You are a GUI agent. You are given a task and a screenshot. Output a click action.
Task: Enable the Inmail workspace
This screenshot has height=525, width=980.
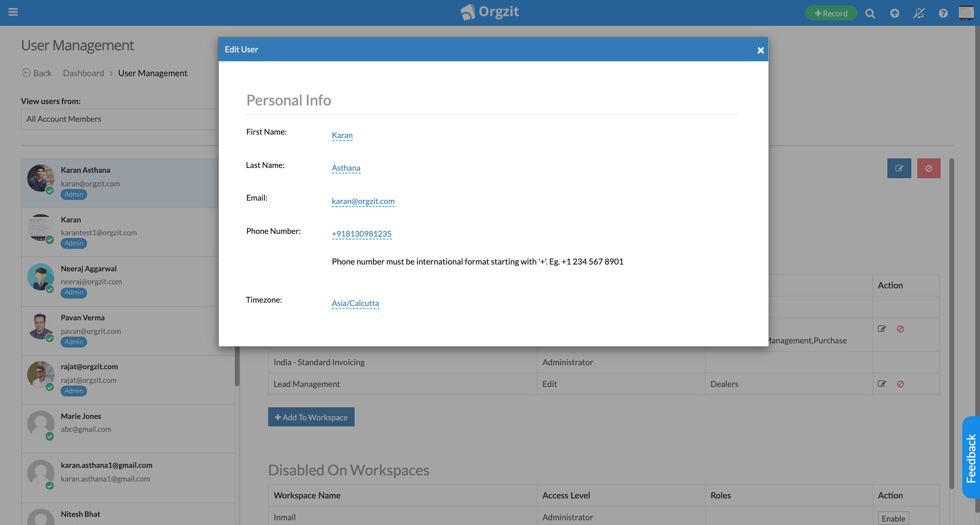(x=893, y=518)
